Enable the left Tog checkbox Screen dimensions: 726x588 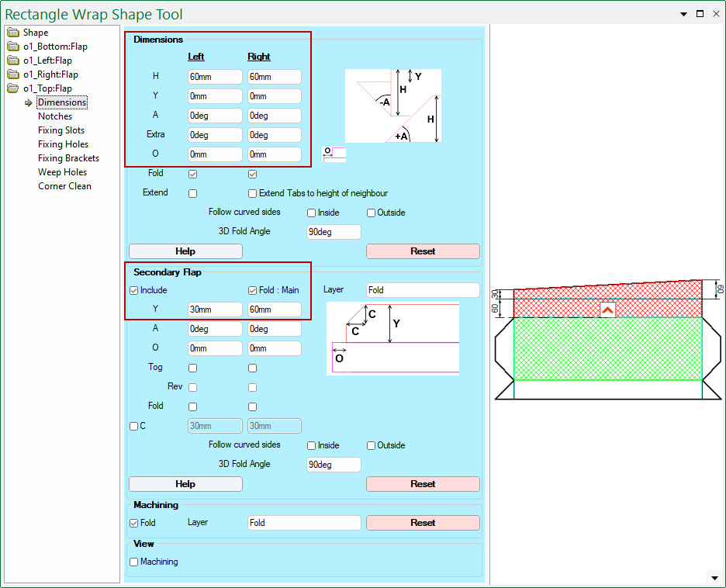click(192, 368)
